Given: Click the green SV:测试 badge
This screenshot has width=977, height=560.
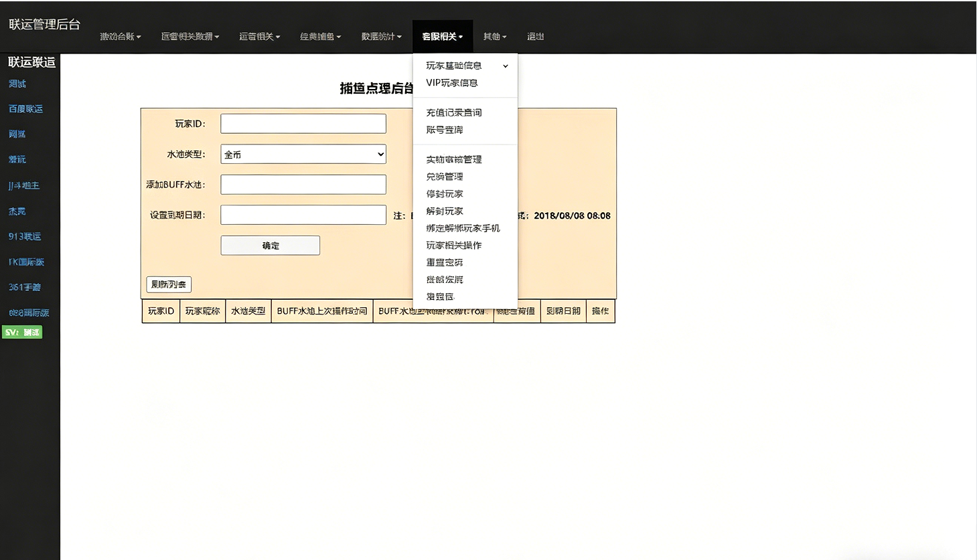Looking at the screenshot, I should (x=22, y=332).
